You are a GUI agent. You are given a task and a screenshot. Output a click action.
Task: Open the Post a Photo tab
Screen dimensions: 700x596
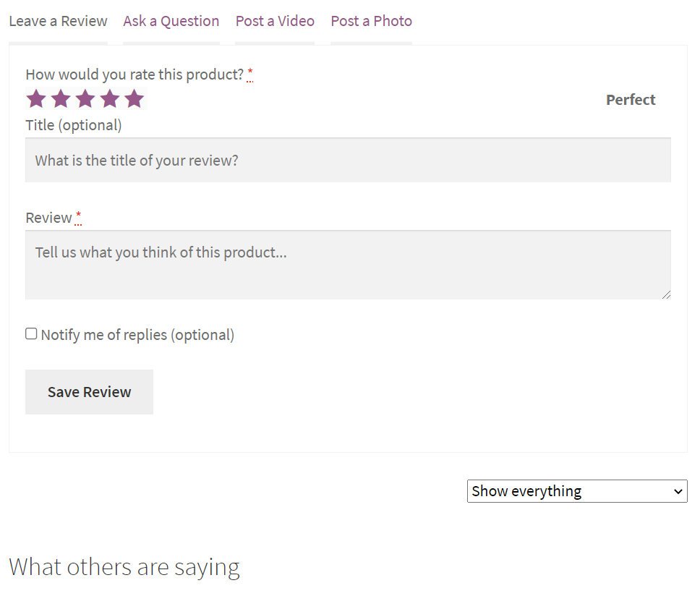coord(372,21)
